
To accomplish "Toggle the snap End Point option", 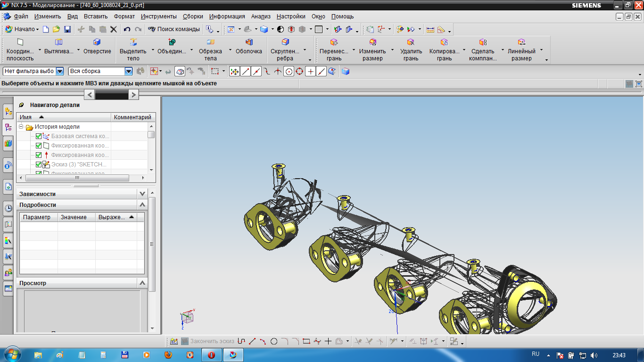I will [246, 71].
